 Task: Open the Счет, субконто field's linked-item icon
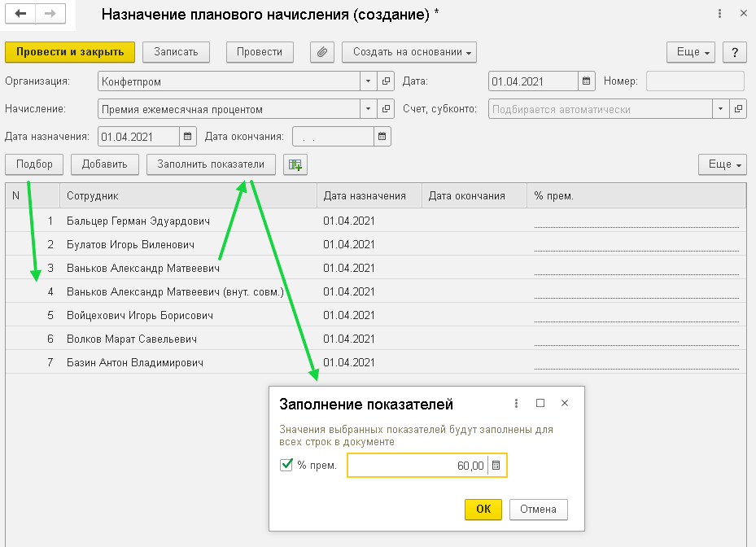pos(738,109)
